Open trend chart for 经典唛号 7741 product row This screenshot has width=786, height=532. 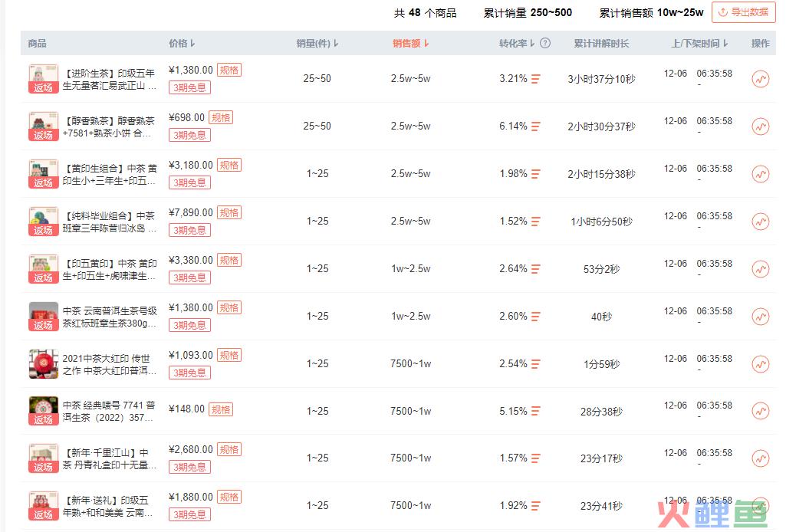pos(761,412)
